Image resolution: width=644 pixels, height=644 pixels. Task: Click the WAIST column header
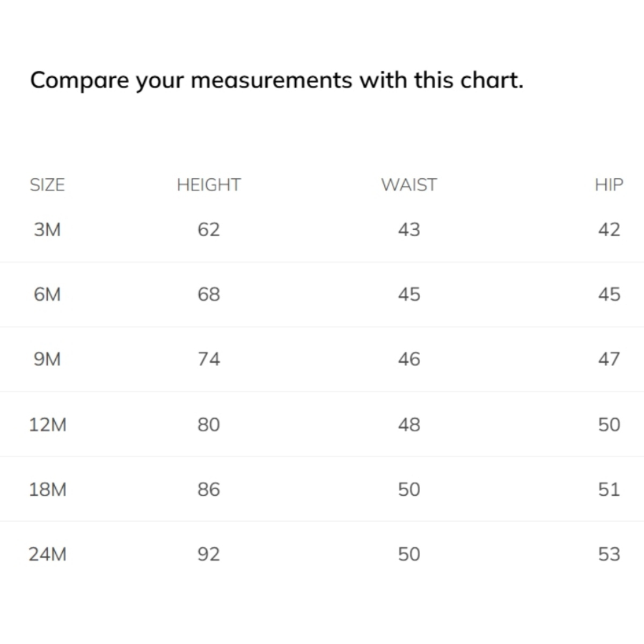click(409, 185)
